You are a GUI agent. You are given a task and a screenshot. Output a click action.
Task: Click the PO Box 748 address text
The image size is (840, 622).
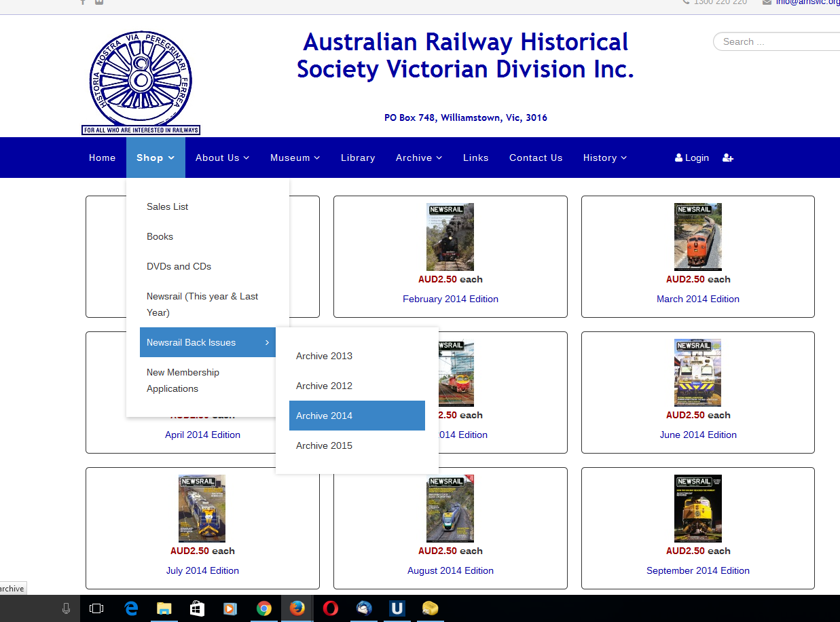click(466, 117)
